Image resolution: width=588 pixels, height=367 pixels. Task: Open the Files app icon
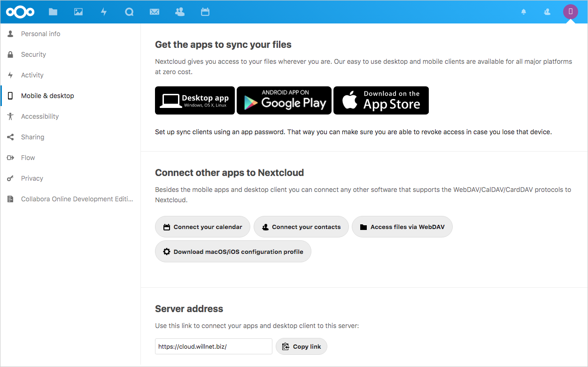53,12
